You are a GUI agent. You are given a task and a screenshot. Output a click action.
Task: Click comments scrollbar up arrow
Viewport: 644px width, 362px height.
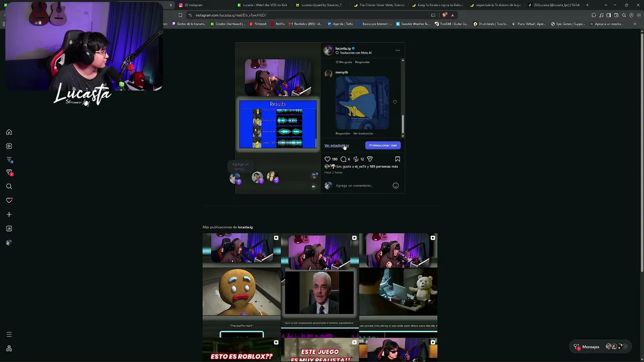(403, 61)
